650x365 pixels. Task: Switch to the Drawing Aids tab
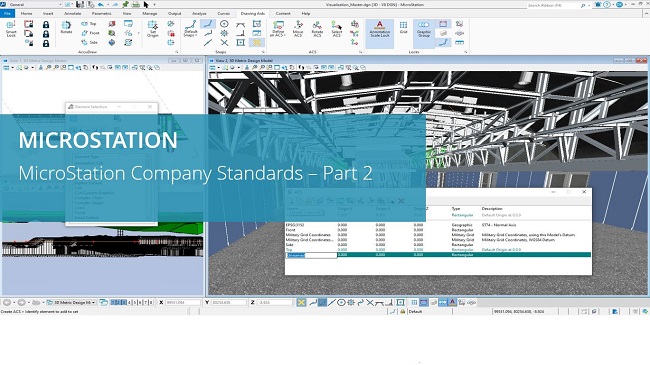click(x=252, y=14)
